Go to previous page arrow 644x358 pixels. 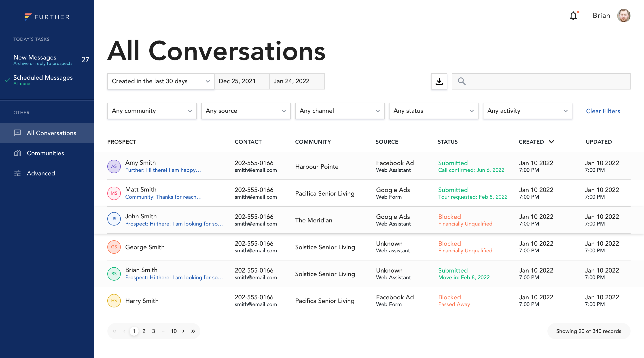point(124,331)
